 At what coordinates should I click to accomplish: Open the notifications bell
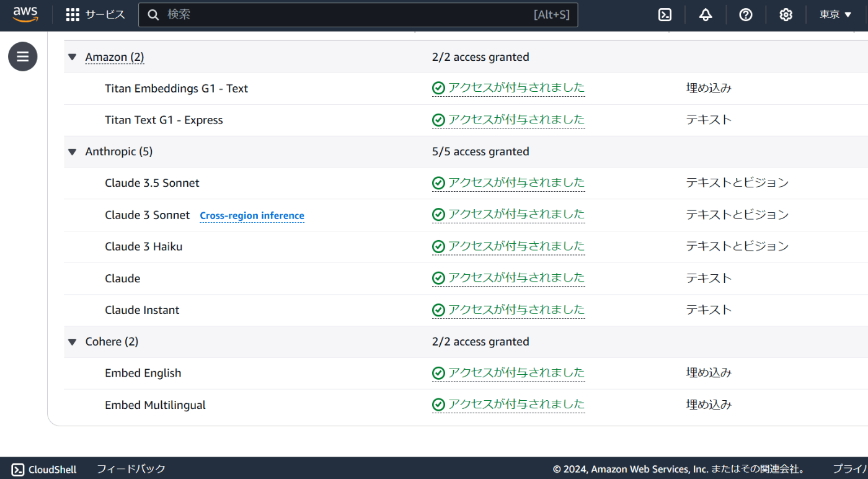coord(706,15)
